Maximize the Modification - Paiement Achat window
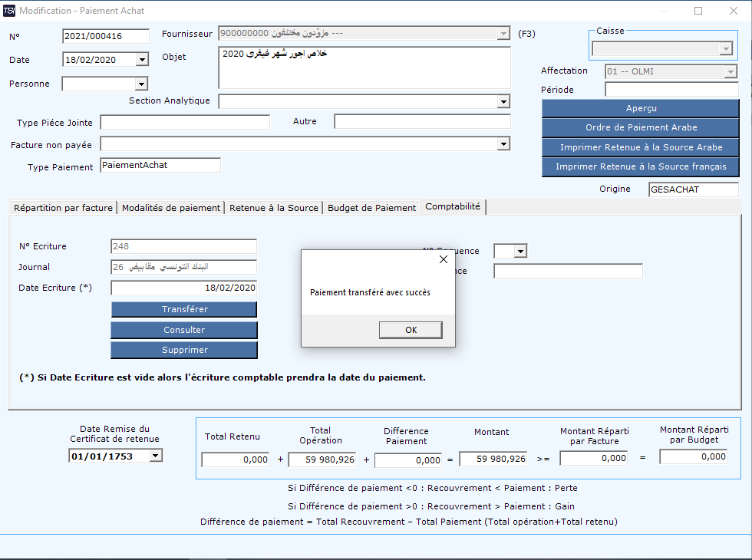 (698, 11)
